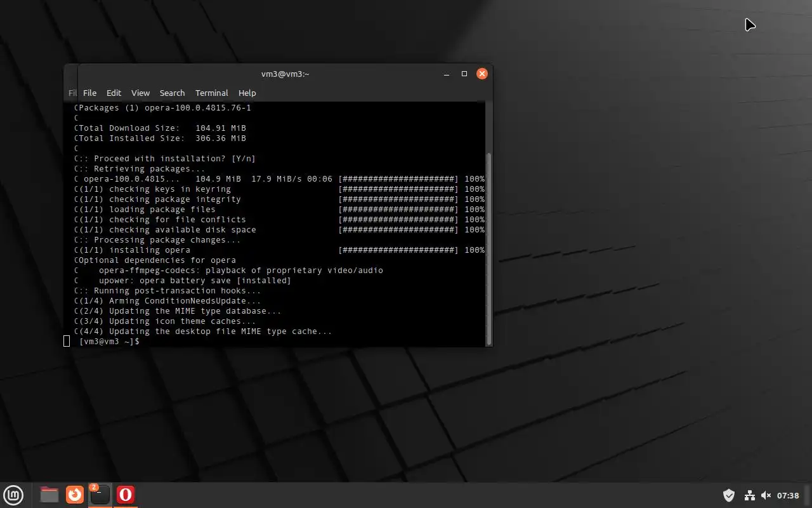Screen dimensions: 812x508
Task: Launch the file manager from the taskbar
Action: [49, 495]
